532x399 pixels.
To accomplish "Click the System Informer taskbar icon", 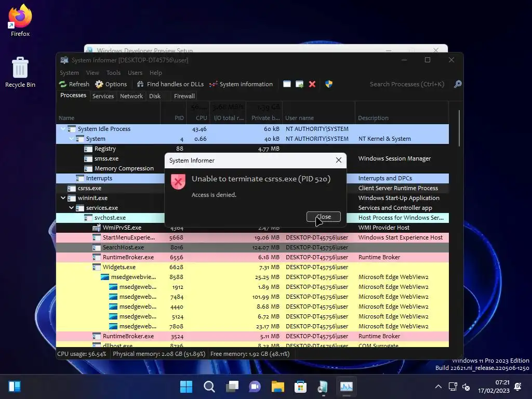I will [347, 387].
